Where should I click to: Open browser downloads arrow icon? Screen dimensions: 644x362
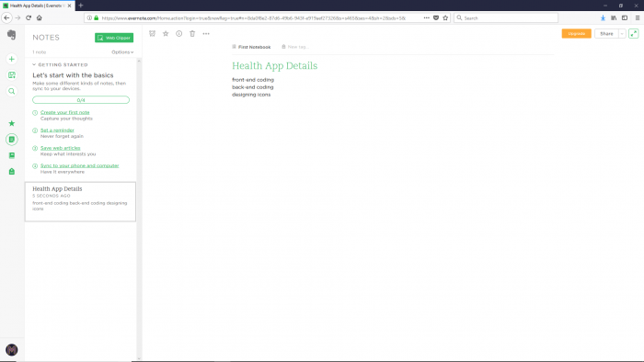pyautogui.click(x=603, y=17)
